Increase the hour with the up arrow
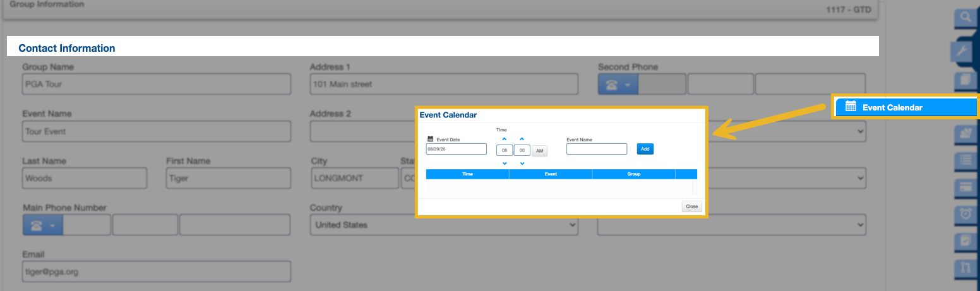This screenshot has height=291, width=980. pyautogui.click(x=504, y=139)
